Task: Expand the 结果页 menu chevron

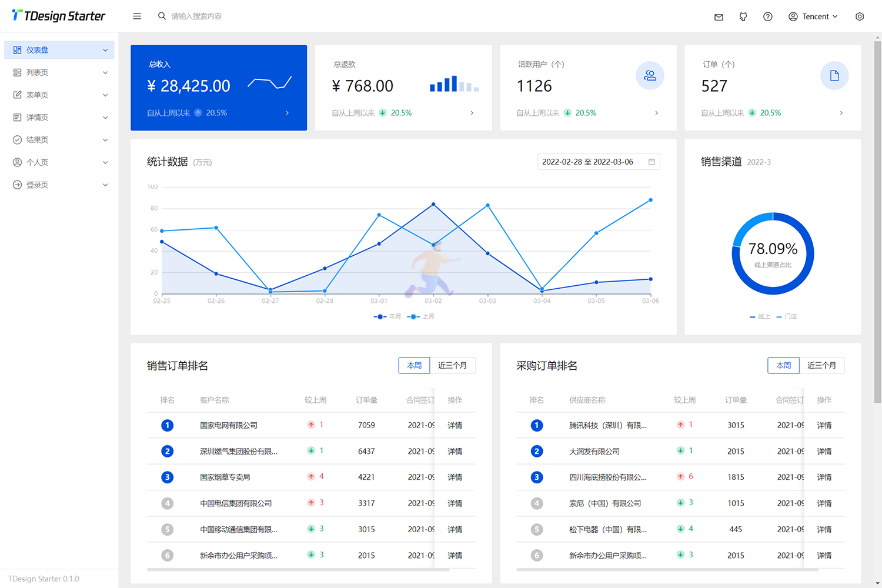Action: tap(105, 140)
